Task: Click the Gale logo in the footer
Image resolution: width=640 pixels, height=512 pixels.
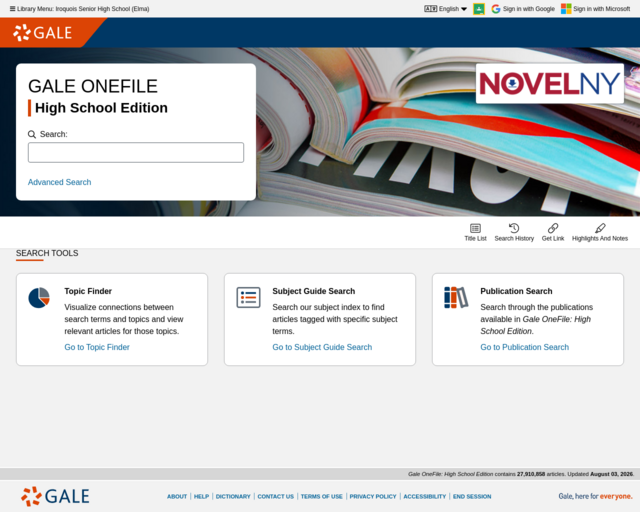Action: coord(55,496)
